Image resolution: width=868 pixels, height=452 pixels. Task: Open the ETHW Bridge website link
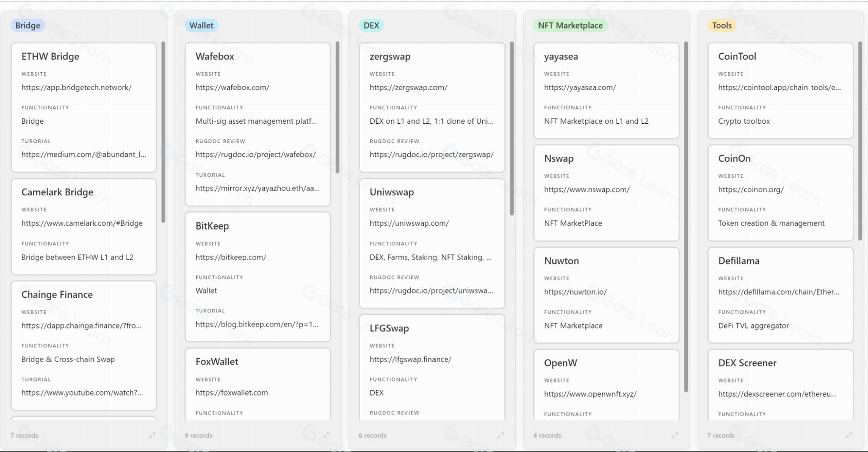tap(76, 87)
